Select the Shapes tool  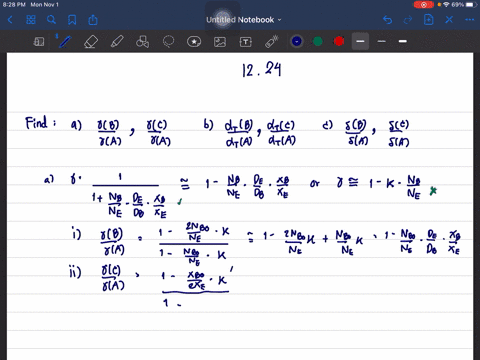click(x=142, y=42)
